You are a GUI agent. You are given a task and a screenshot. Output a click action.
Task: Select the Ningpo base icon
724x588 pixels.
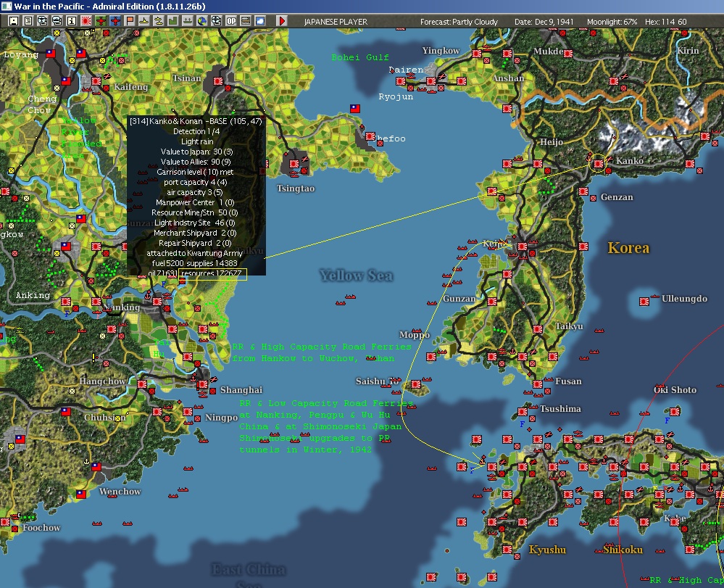[188, 412]
